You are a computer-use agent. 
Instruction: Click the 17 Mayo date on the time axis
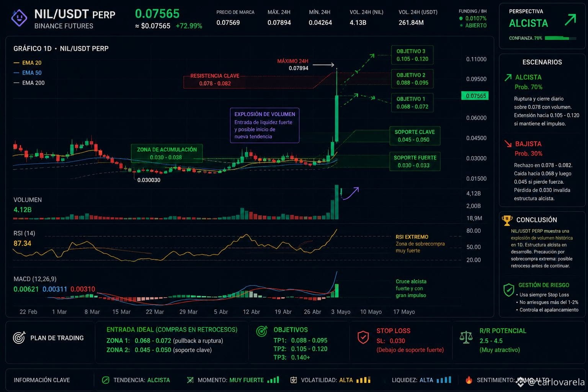click(404, 312)
